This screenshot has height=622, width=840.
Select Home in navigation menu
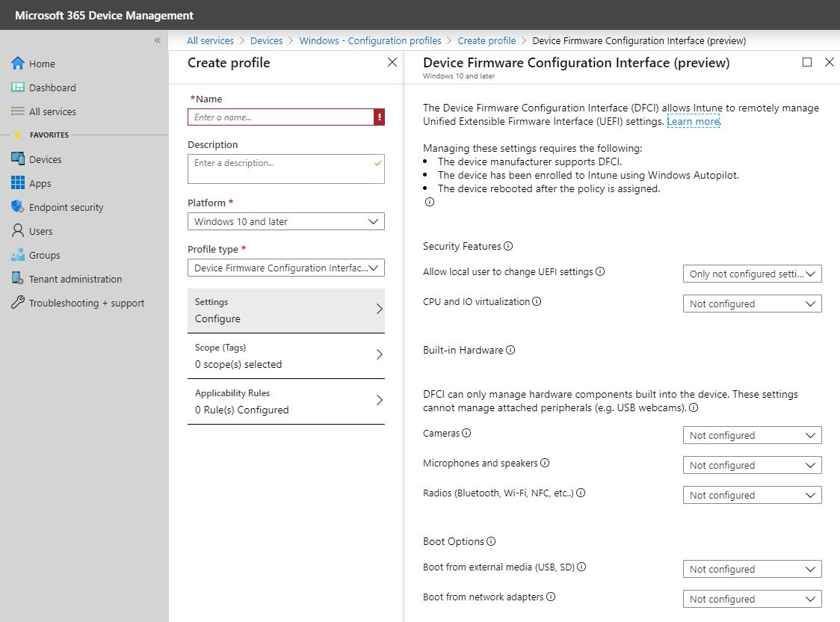(x=42, y=64)
